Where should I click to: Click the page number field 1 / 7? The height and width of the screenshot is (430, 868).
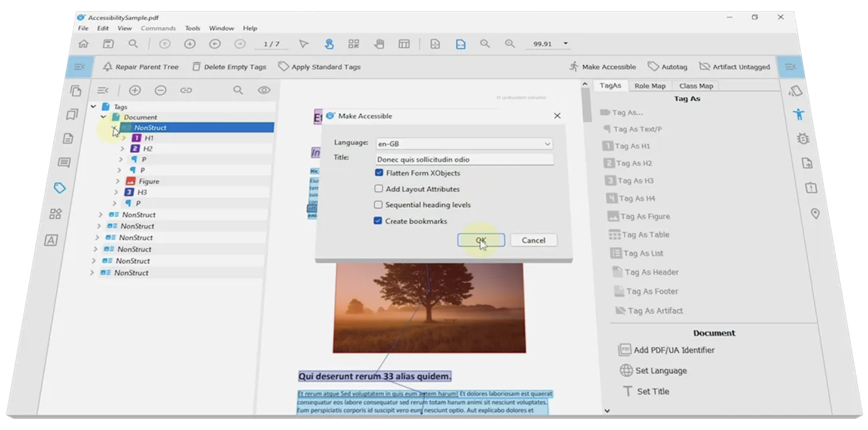click(271, 44)
